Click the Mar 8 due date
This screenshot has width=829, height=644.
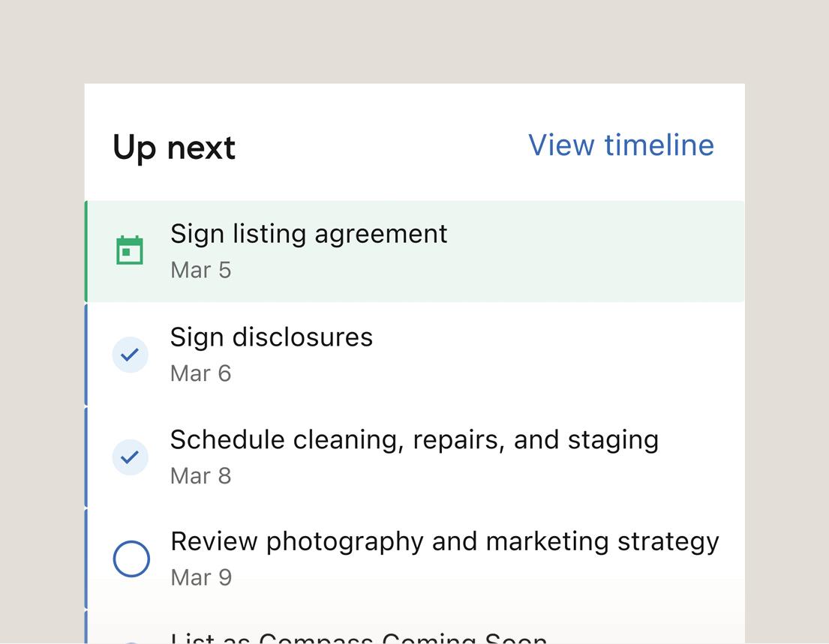[200, 476]
